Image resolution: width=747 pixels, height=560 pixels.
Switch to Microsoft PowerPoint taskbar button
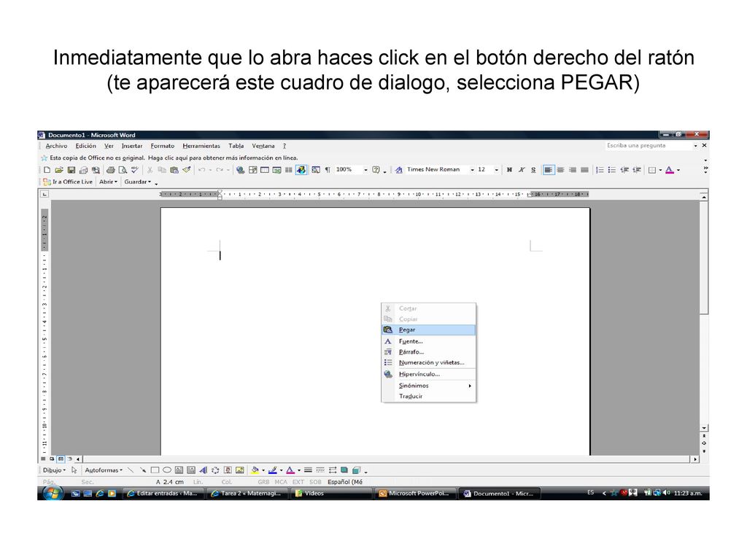click(x=414, y=494)
